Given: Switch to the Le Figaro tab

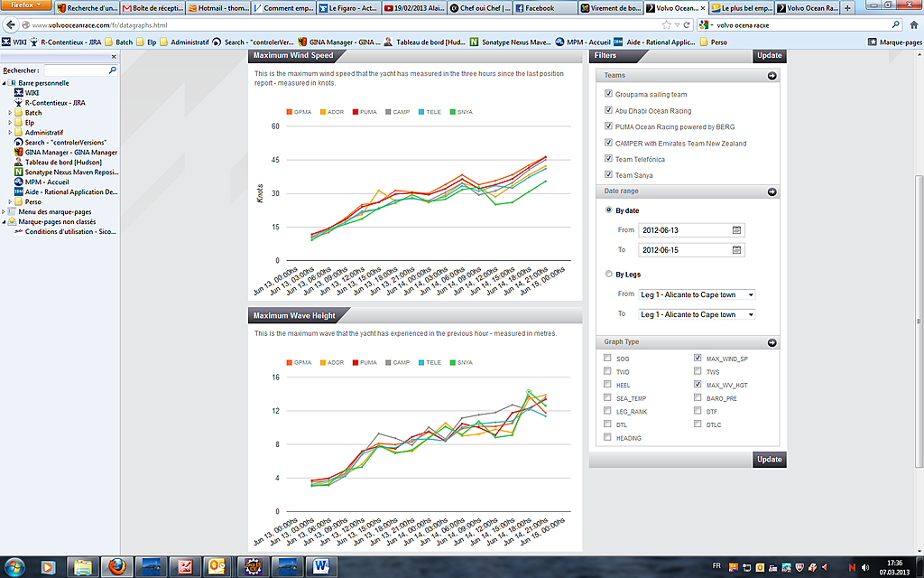Looking at the screenshot, I should point(348,8).
